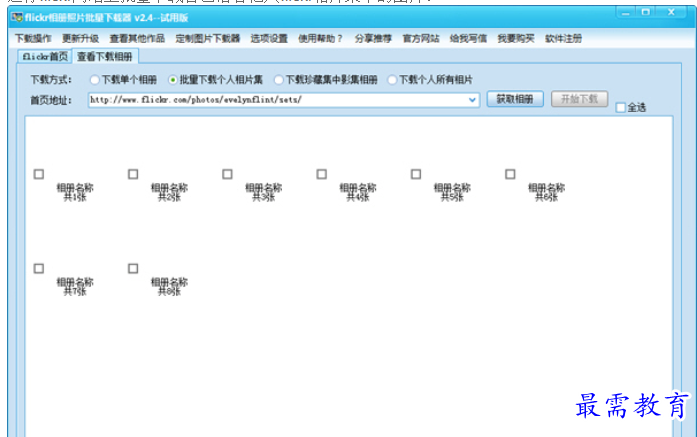This screenshot has height=437, width=697.
Task: Check the album box for 共5张
Action: click(x=416, y=174)
